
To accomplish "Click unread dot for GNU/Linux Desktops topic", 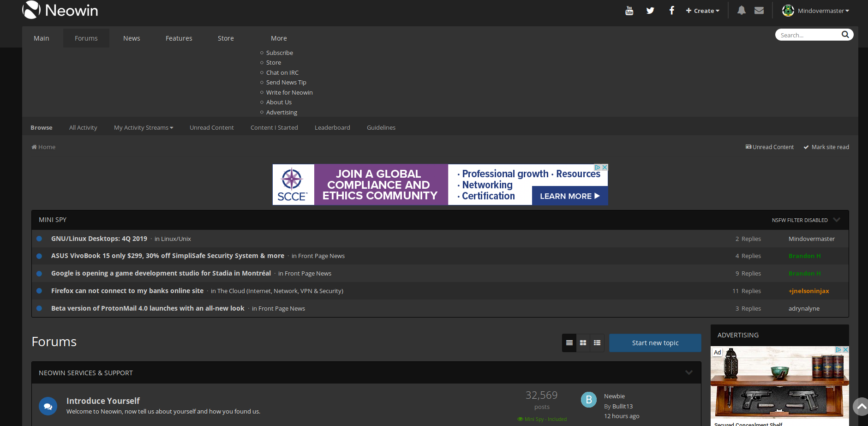I will point(39,239).
